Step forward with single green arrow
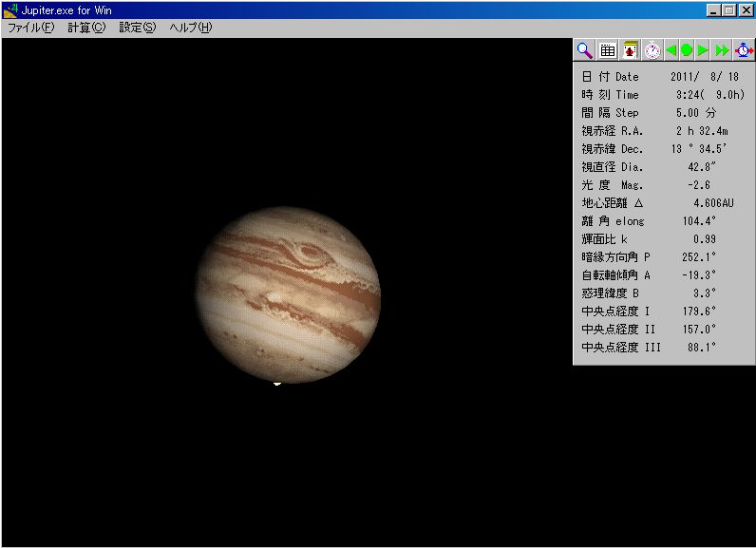This screenshot has width=756, height=548. 703,50
